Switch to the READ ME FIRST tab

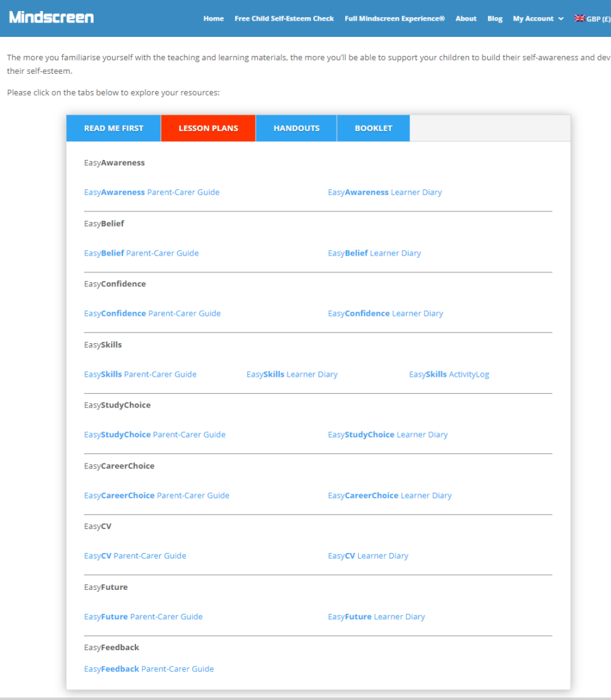click(113, 128)
